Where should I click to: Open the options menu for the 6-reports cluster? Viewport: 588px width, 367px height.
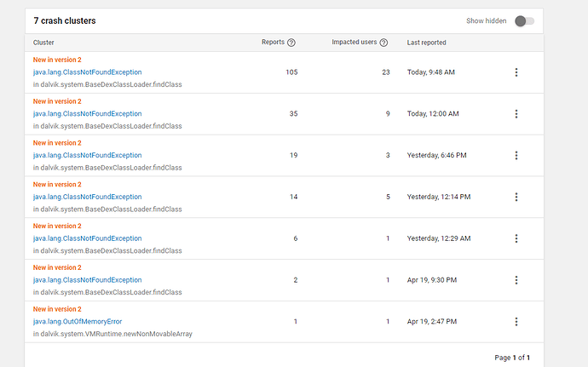tap(516, 238)
